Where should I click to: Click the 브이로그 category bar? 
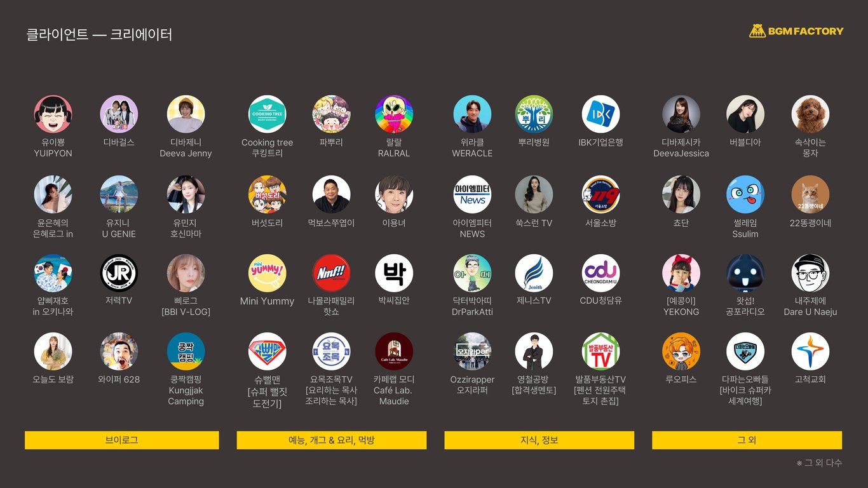(122, 440)
